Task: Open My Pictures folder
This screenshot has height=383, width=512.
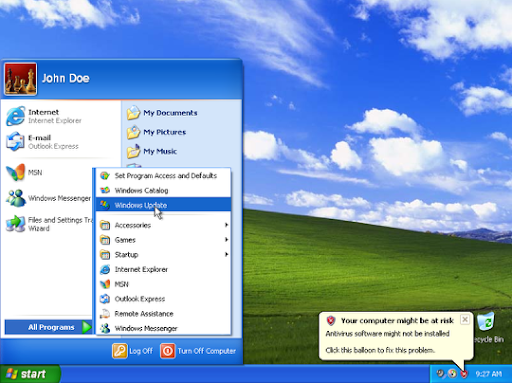Action: coord(157,132)
